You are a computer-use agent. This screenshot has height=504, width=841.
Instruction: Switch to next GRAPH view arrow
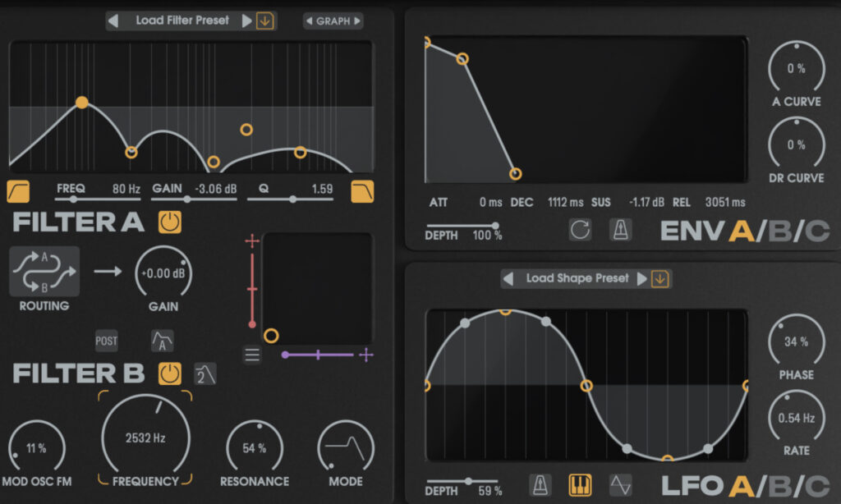(x=357, y=21)
